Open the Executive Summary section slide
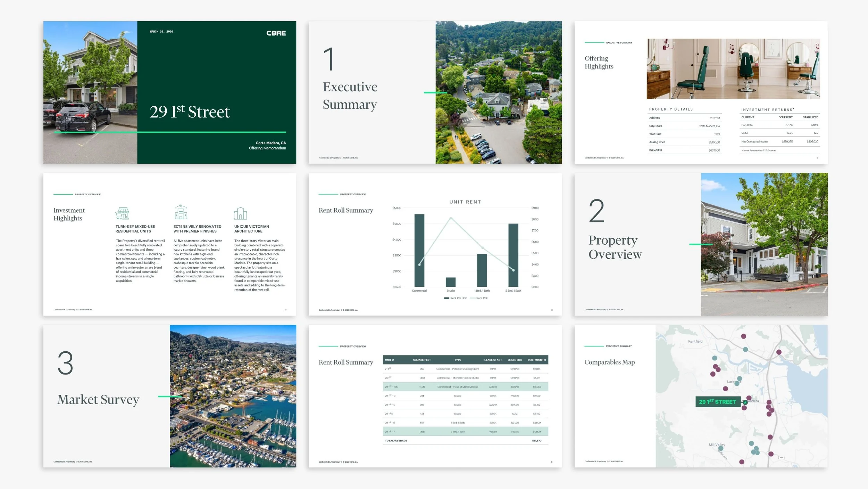Image resolution: width=868 pixels, height=489 pixels. point(435,92)
